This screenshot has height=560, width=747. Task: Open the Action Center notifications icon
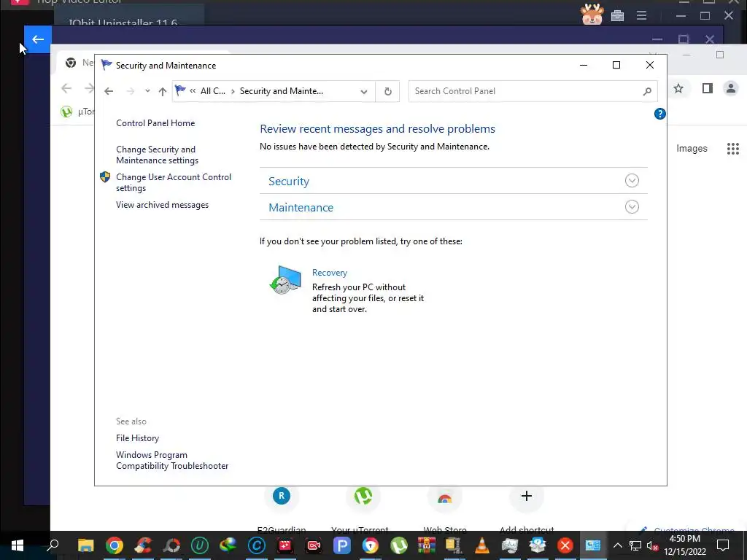(723, 545)
